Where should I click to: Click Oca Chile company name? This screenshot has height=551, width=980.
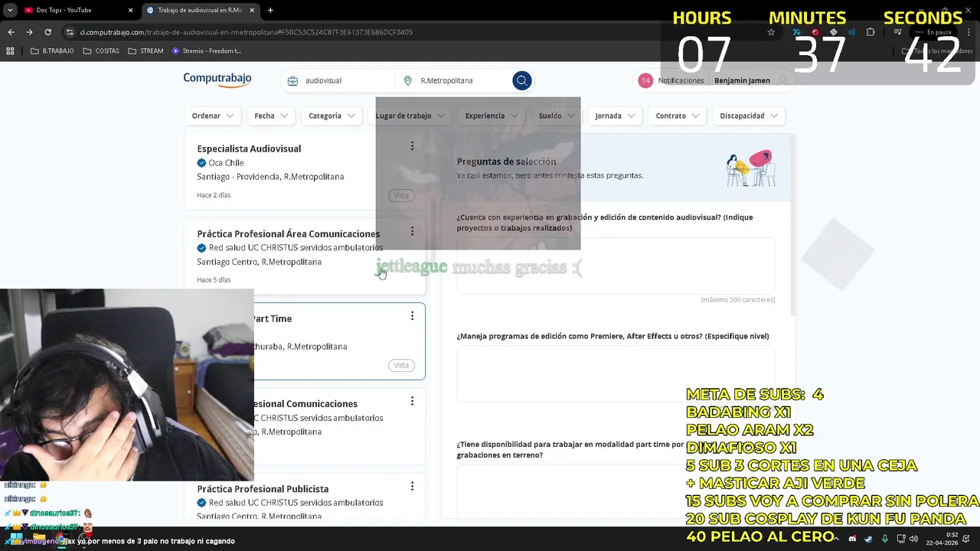point(226,163)
